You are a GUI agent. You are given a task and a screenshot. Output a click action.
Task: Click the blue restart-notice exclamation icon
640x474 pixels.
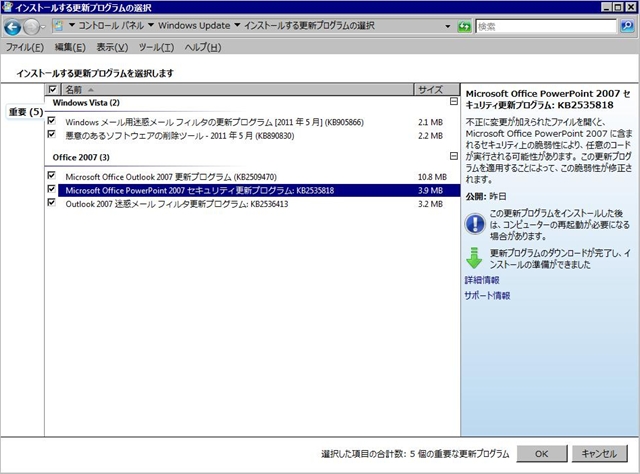pyautogui.click(x=475, y=224)
